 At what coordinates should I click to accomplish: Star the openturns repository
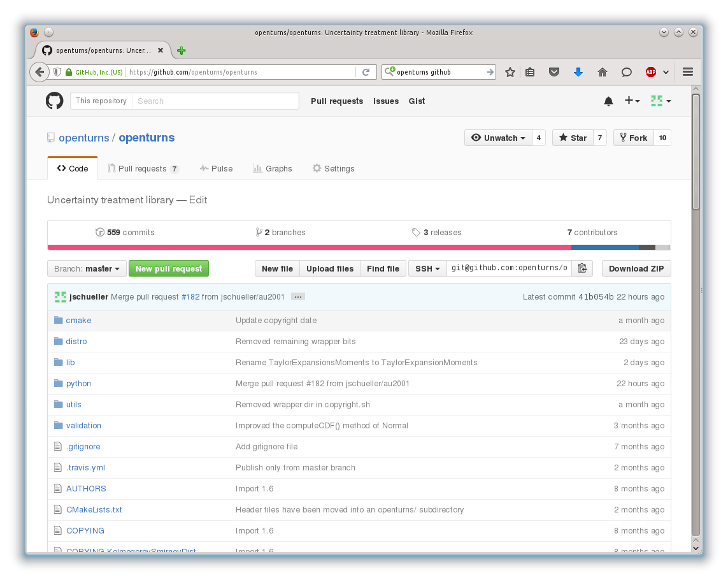571,137
